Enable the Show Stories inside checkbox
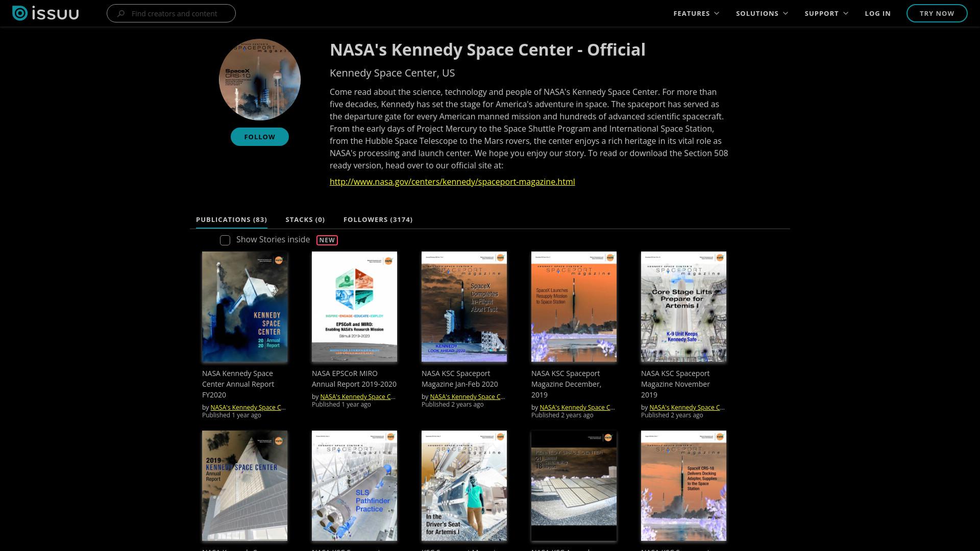 click(x=225, y=240)
